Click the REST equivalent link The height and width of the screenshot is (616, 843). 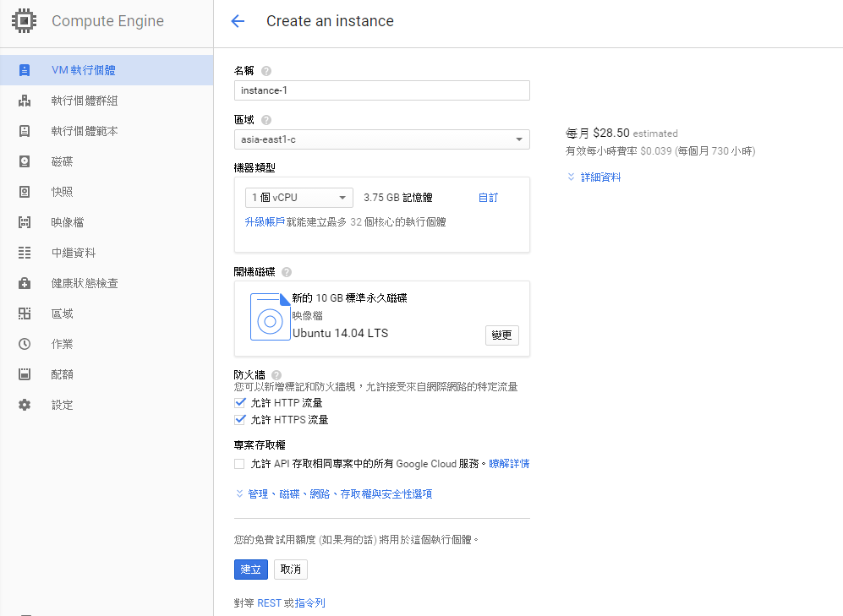(x=270, y=603)
